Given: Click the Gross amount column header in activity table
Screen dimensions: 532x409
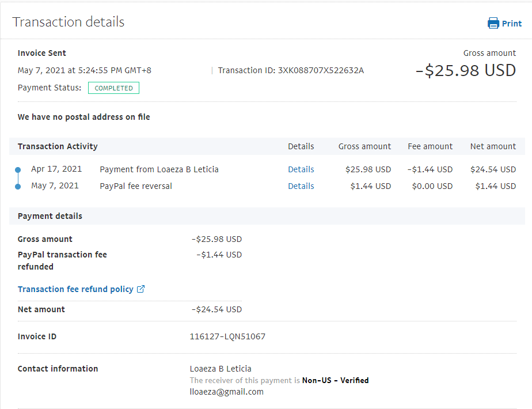Looking at the screenshot, I should (x=364, y=146).
